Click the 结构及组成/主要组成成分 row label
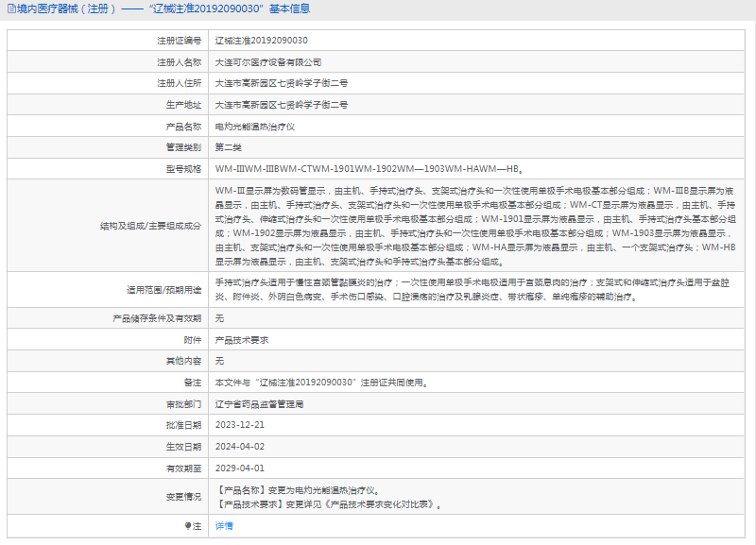 (151, 227)
